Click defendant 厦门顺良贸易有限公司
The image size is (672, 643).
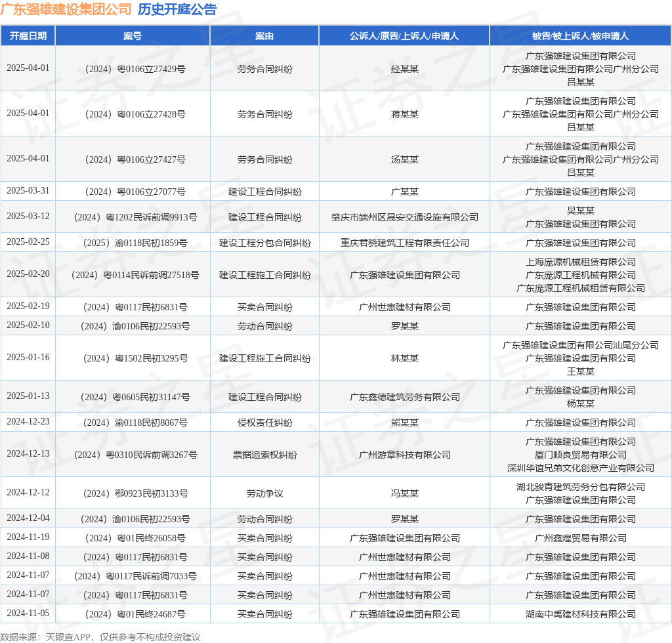pyautogui.click(x=581, y=455)
